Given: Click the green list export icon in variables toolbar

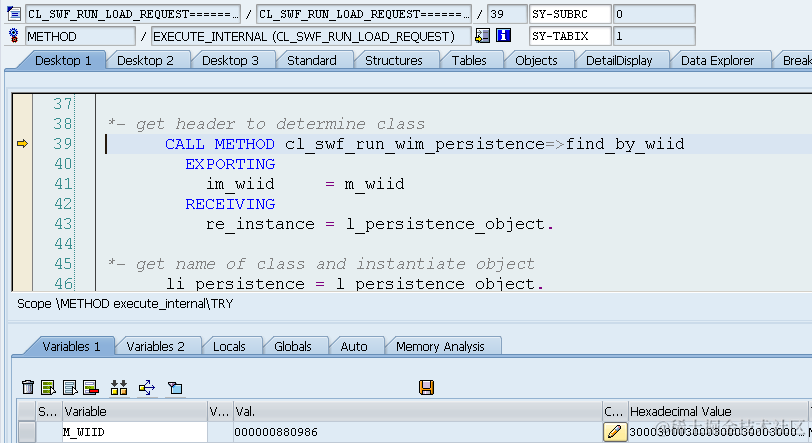Looking at the screenshot, I should coord(49,387).
